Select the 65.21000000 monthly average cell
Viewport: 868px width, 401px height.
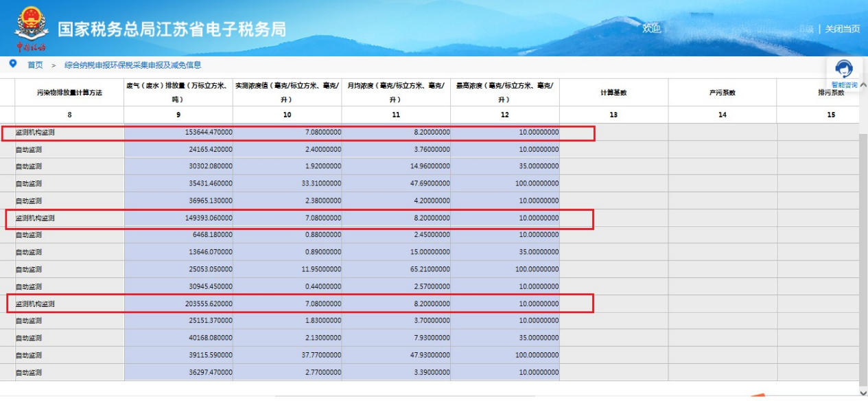396,269
